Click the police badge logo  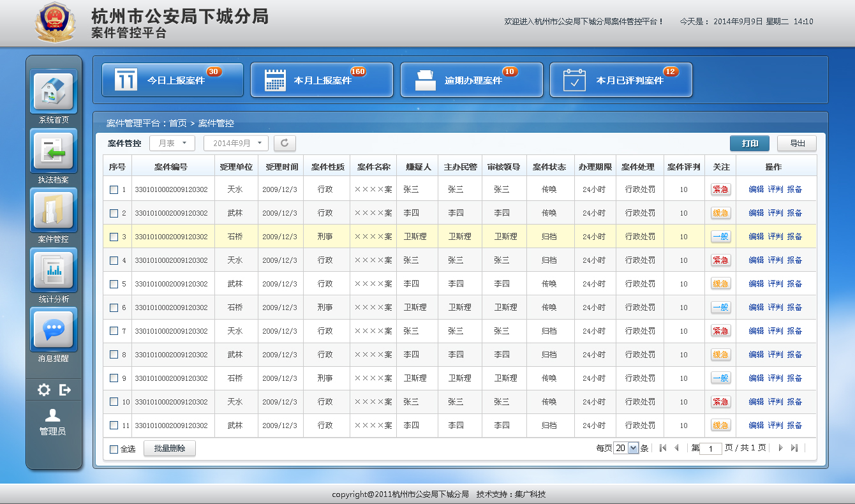coord(55,22)
